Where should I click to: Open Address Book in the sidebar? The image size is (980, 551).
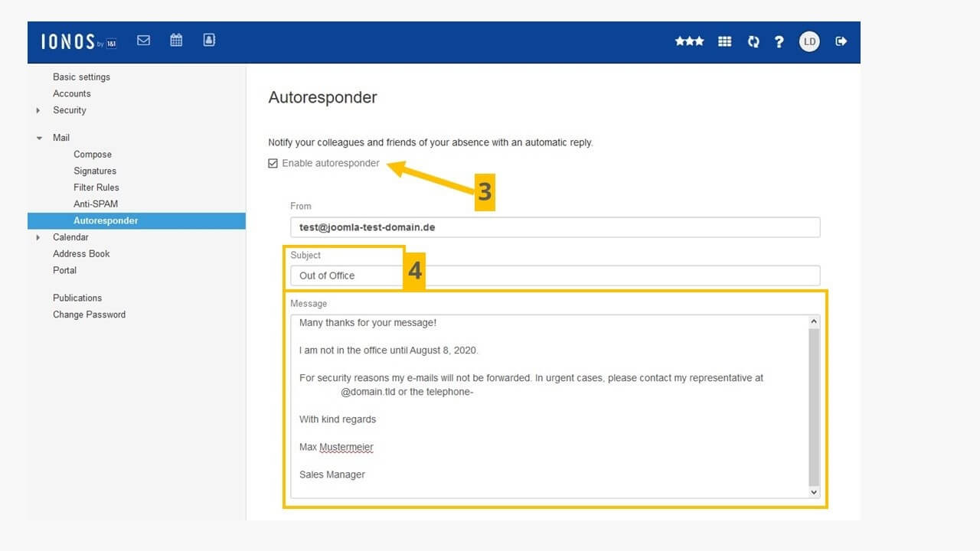tap(81, 254)
